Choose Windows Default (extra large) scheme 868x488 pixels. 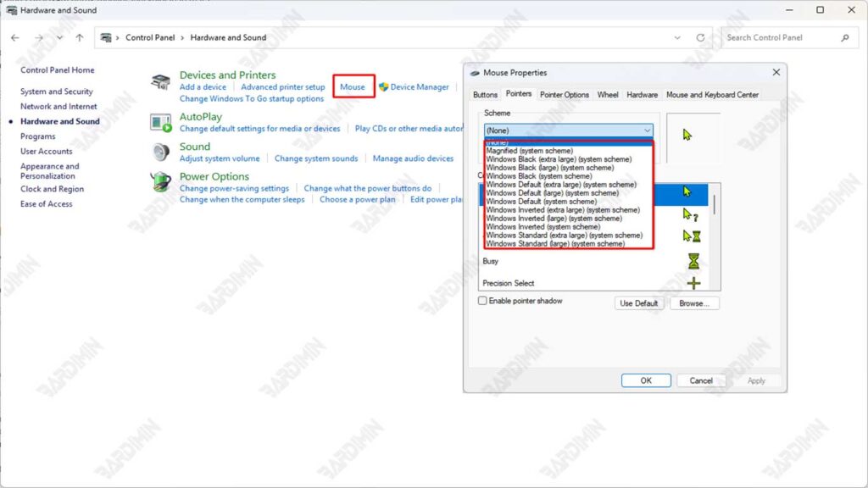561,185
